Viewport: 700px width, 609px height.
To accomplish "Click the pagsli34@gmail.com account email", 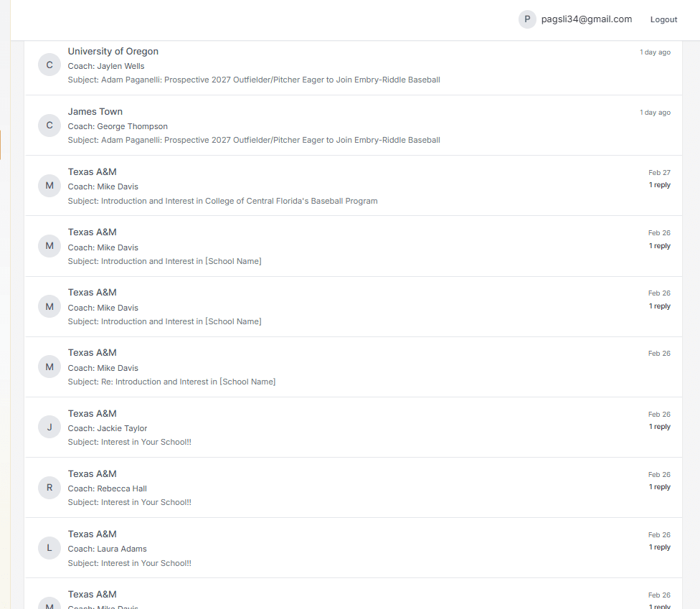I will point(587,19).
